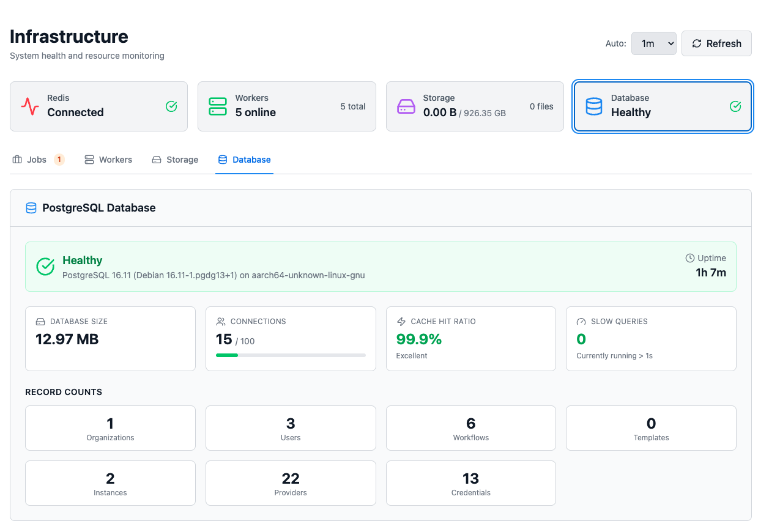Click the Connections progress bar
This screenshot has height=532, width=769.
point(291,355)
